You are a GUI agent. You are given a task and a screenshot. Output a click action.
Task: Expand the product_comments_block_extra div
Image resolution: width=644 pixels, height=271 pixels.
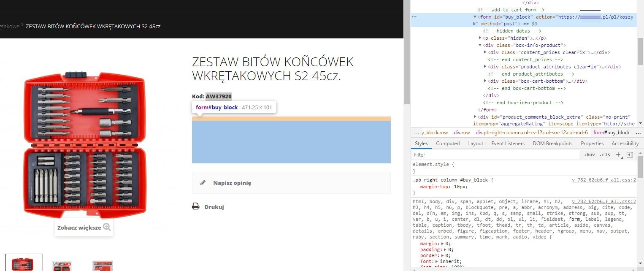(475, 117)
